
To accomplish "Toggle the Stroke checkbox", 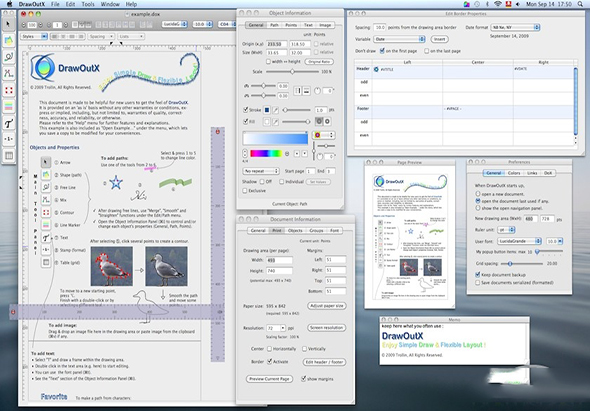I will point(246,110).
